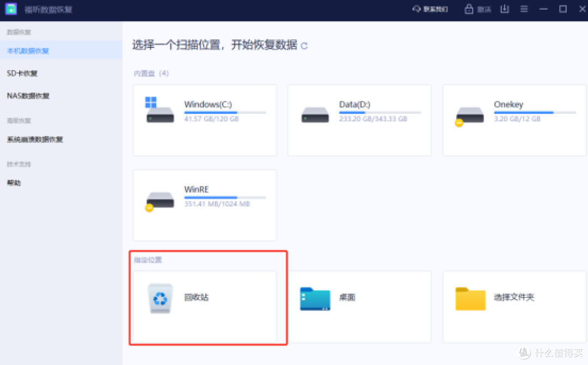Click the Data(D:) drive name
This screenshot has width=588, height=365.
[x=355, y=104]
